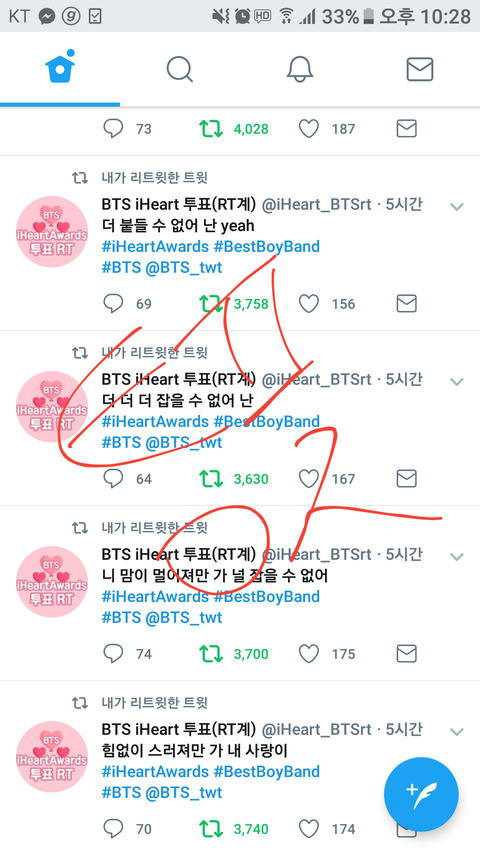The image size is (480, 853).
Task: Open the Messages envelope tab
Action: 420,69
